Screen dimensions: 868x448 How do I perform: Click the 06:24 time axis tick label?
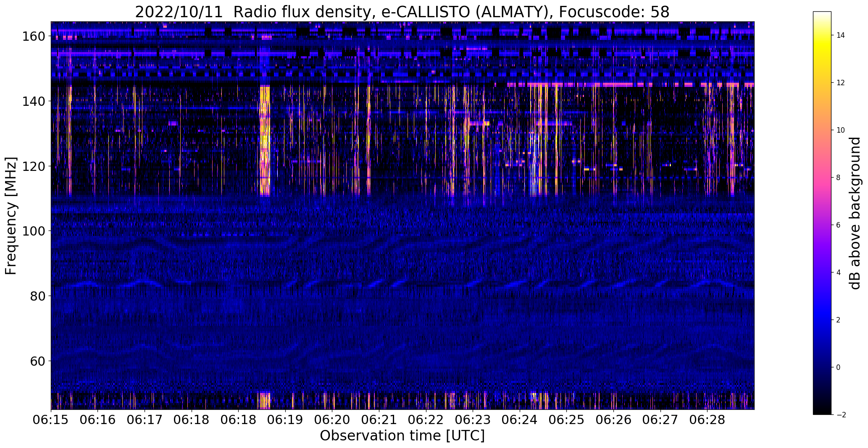pos(520,420)
